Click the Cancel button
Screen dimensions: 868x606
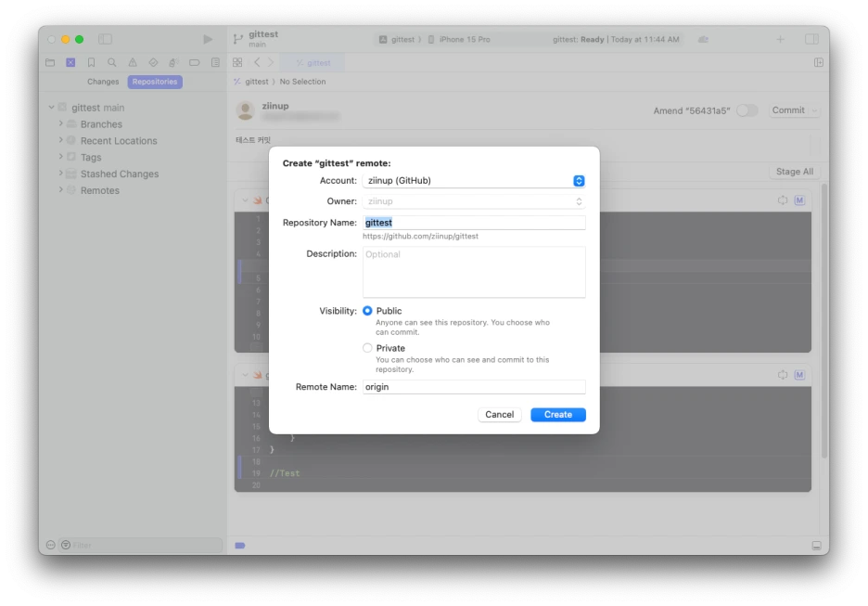(499, 414)
